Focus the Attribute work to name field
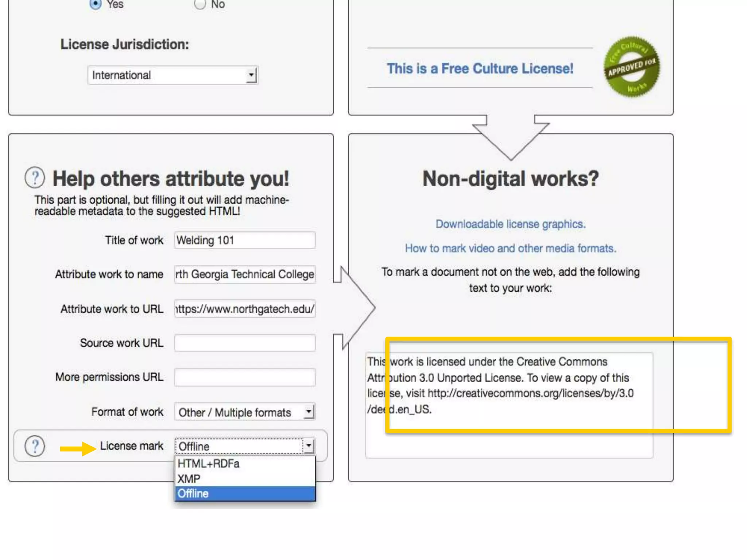This screenshot has height=560, width=747. 244,274
